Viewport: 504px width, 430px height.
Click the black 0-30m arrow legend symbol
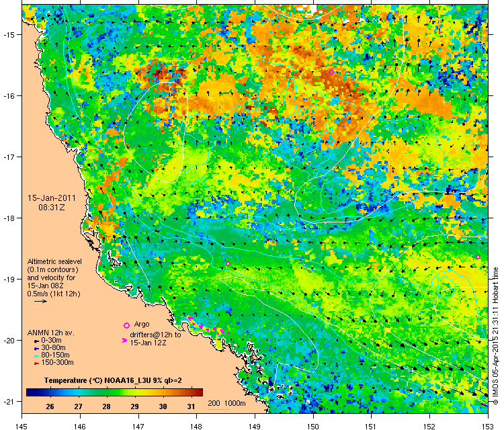[x=37, y=341]
